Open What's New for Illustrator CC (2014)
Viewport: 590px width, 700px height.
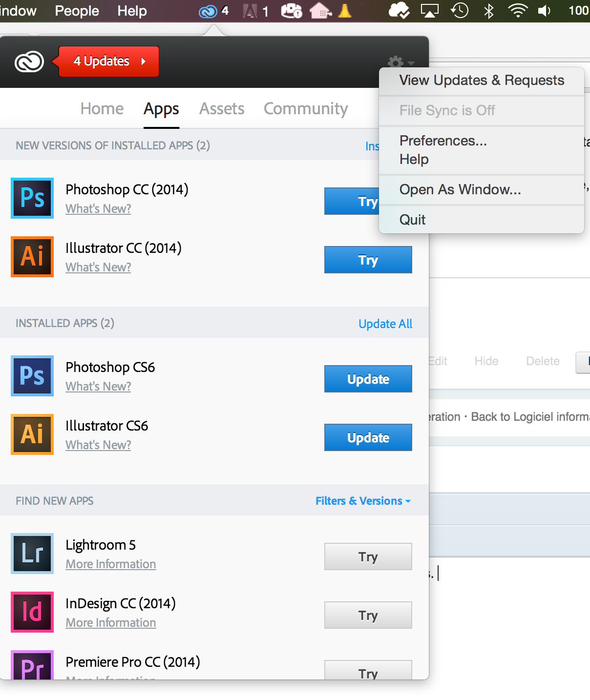[98, 267]
